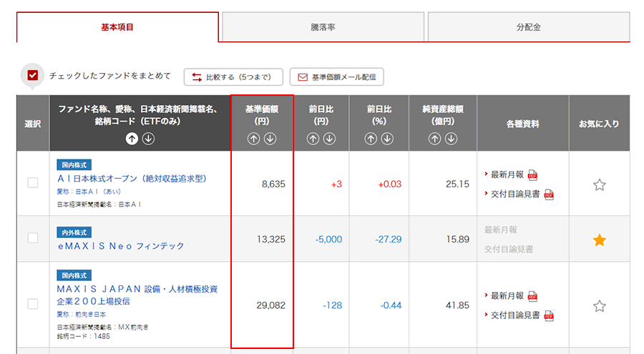644x354 pixels.
Task: Open 交付目論見書 for AI日本株式オープン
Action: coord(515,194)
